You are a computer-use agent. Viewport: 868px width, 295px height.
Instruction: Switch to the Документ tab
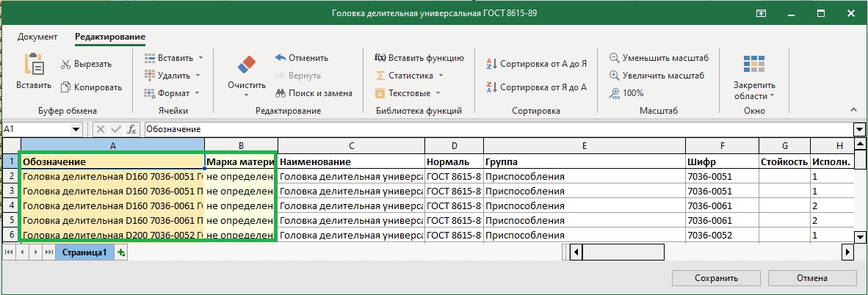pyautogui.click(x=37, y=37)
